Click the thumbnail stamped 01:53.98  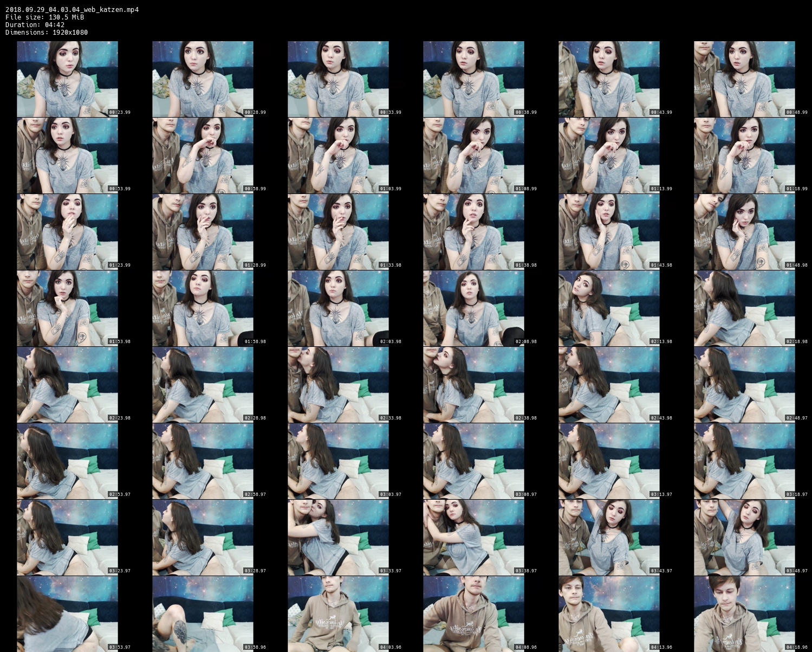coord(68,308)
